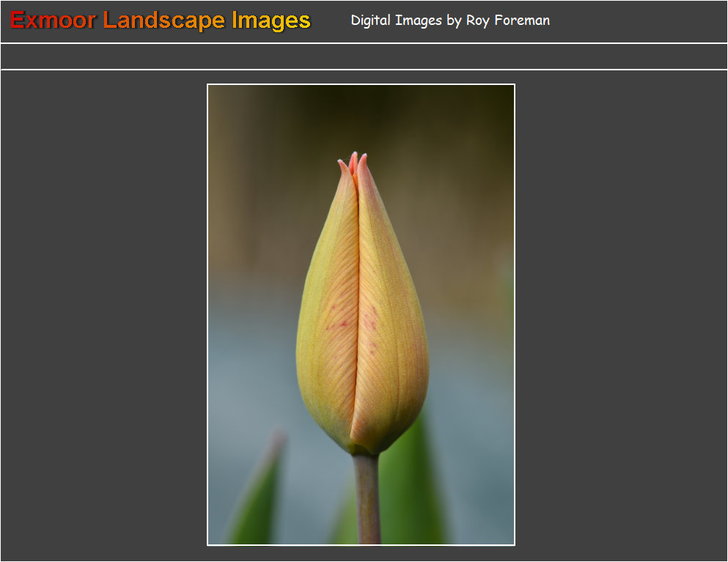The image size is (728, 562).
Task: Click the 'Digital Images by Roy Foreman' text
Action: coord(449,21)
